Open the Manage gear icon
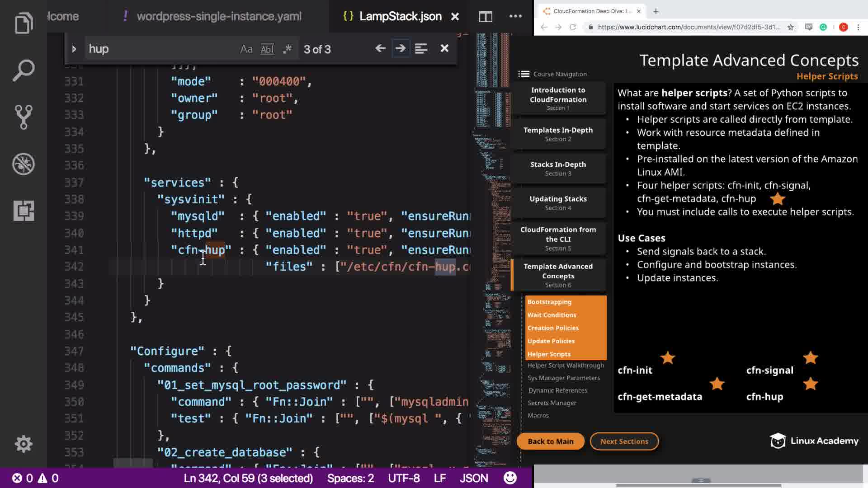Viewport: 868px width, 488px height. [24, 444]
